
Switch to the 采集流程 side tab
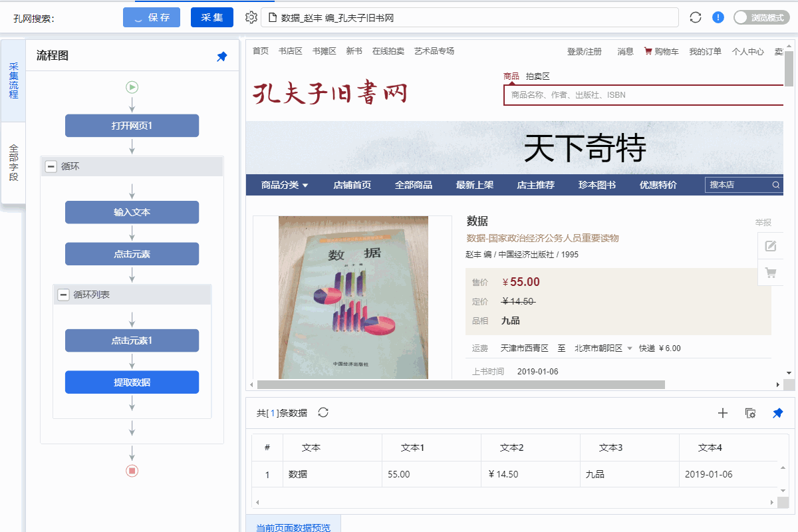(x=13, y=81)
